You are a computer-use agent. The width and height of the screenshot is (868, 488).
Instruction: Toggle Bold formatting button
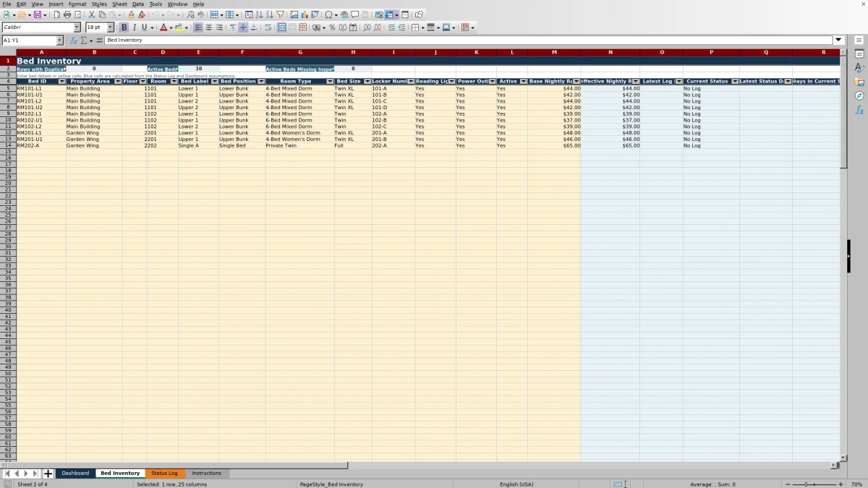tap(124, 27)
